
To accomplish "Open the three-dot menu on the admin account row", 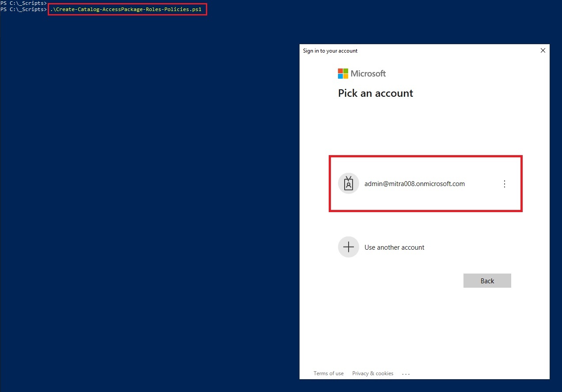I will 505,184.
